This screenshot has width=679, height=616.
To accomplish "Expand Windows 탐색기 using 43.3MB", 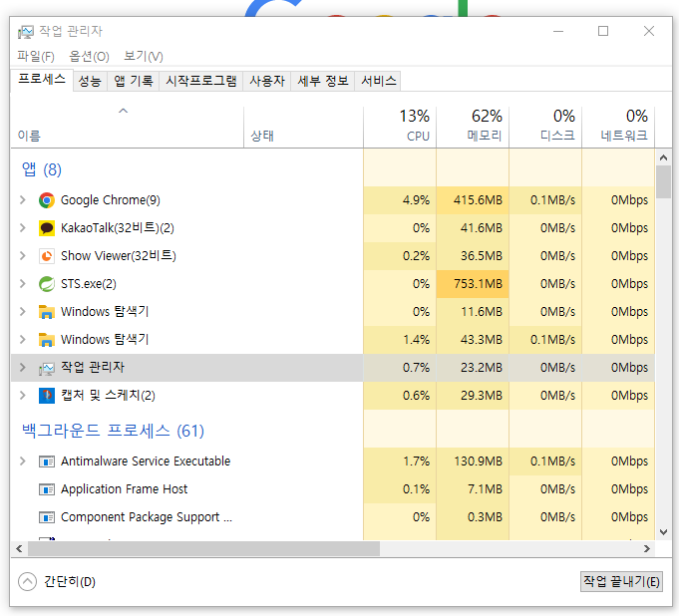I will point(23,339).
